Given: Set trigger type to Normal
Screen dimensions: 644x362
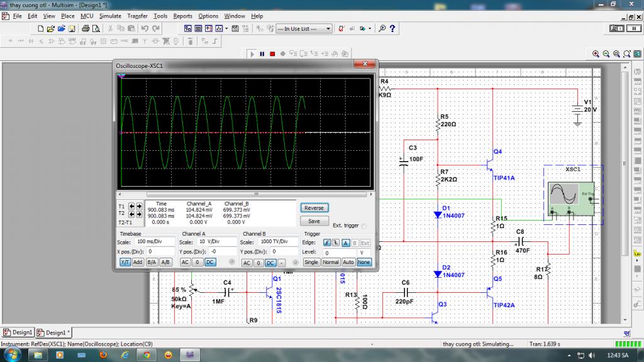Looking at the screenshot, I should point(330,262).
